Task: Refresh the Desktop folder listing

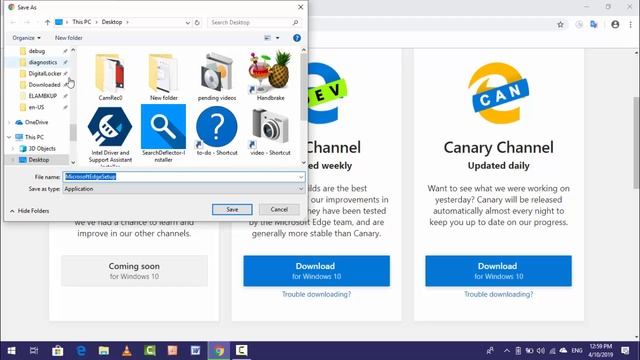Action: click(x=197, y=22)
